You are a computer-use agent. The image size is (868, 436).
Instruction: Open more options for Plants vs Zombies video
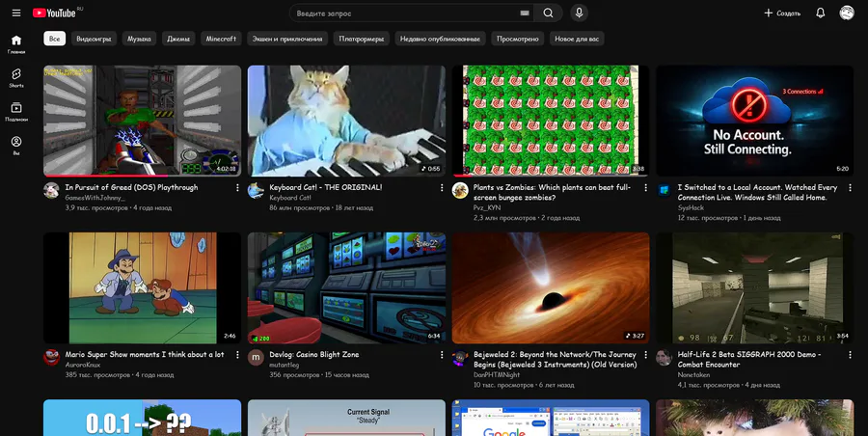click(x=645, y=188)
